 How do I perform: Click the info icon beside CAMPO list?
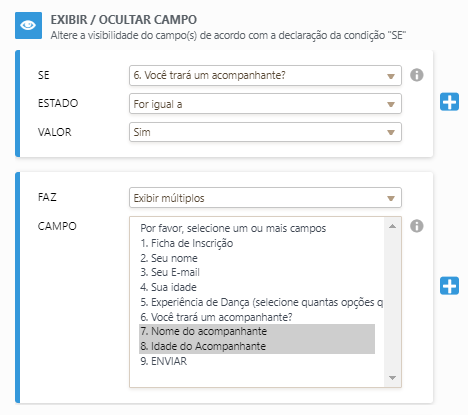(417, 226)
